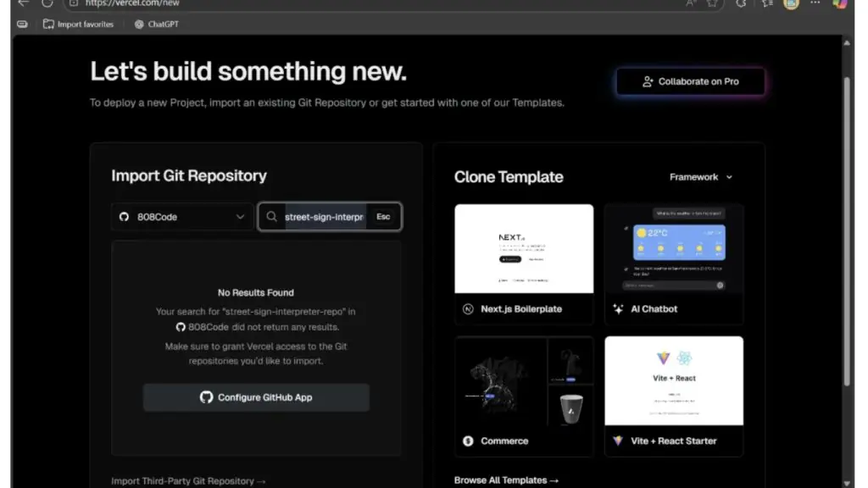Open the ChatGPT bookmark
The width and height of the screenshot is (868, 488).
[157, 25]
